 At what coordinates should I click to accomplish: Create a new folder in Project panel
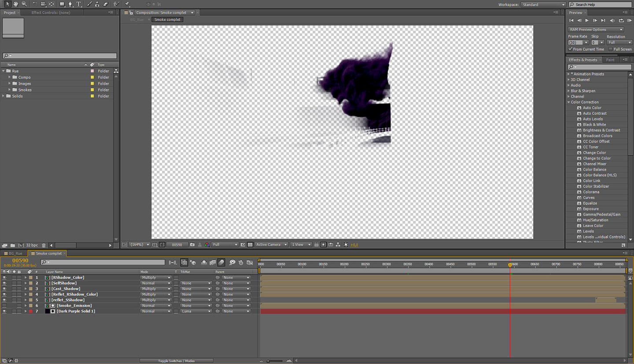point(13,245)
